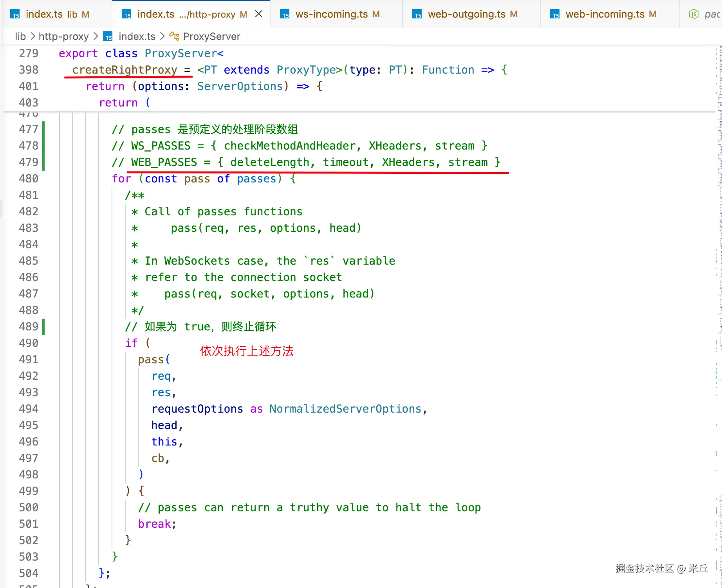Place cursor on the break statement
The image size is (722, 588).
[155, 524]
